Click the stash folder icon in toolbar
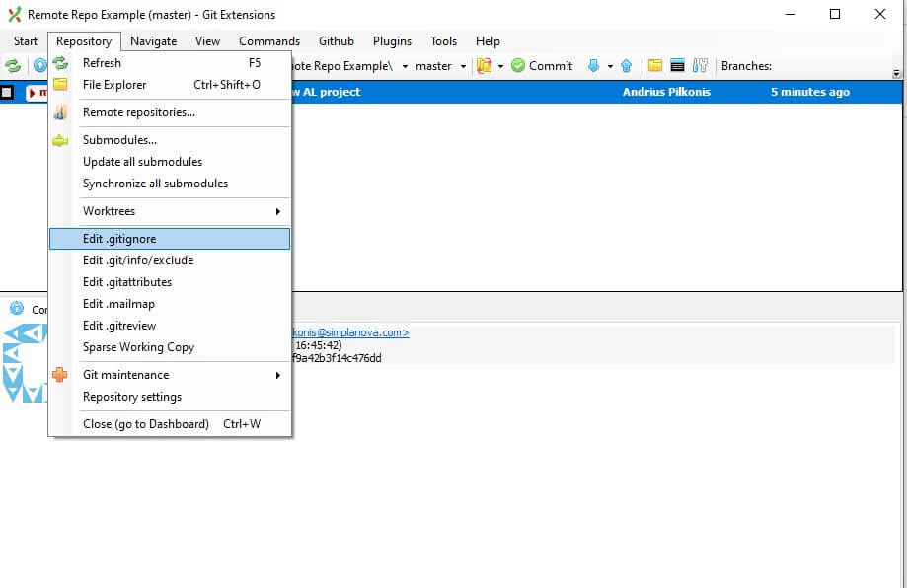 [x=485, y=66]
